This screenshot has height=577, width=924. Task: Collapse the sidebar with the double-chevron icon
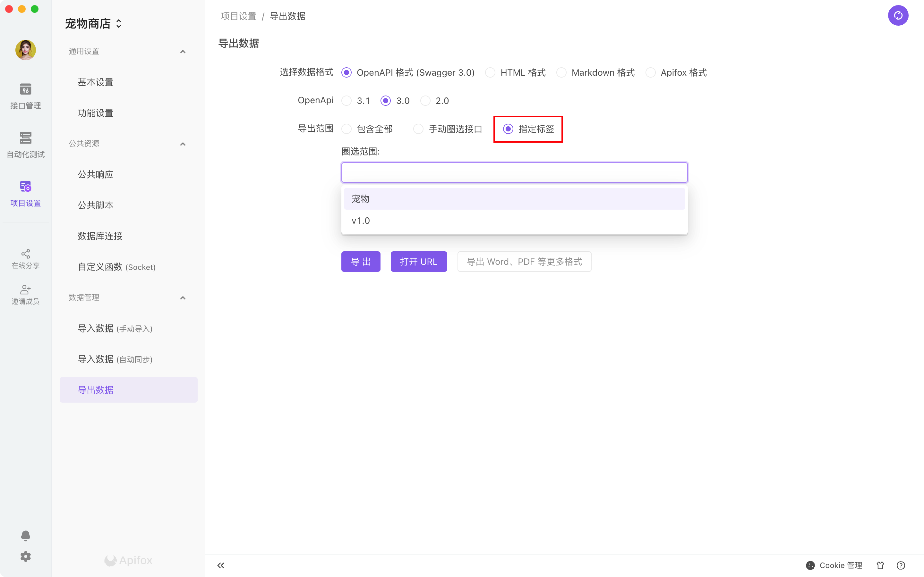point(221,565)
